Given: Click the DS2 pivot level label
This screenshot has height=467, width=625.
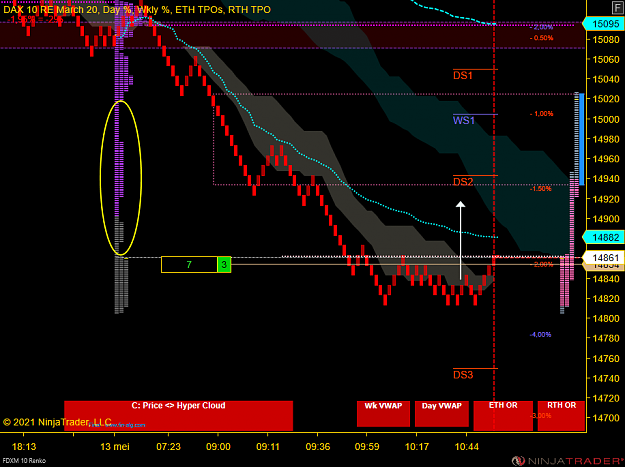Looking at the screenshot, I should [463, 182].
